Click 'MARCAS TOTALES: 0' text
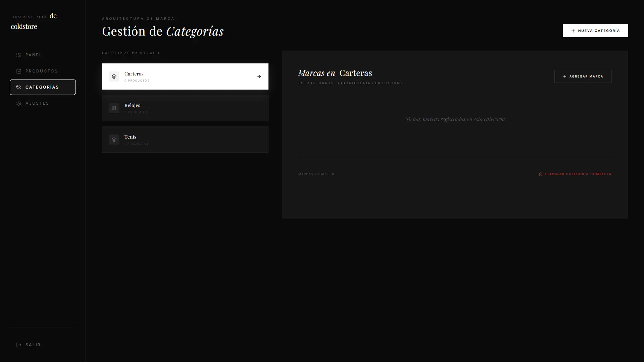 coord(316,174)
